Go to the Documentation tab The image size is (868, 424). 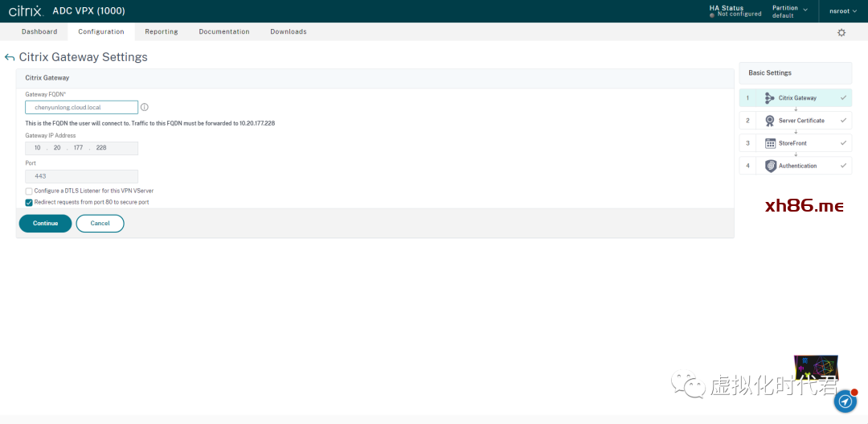click(x=224, y=31)
